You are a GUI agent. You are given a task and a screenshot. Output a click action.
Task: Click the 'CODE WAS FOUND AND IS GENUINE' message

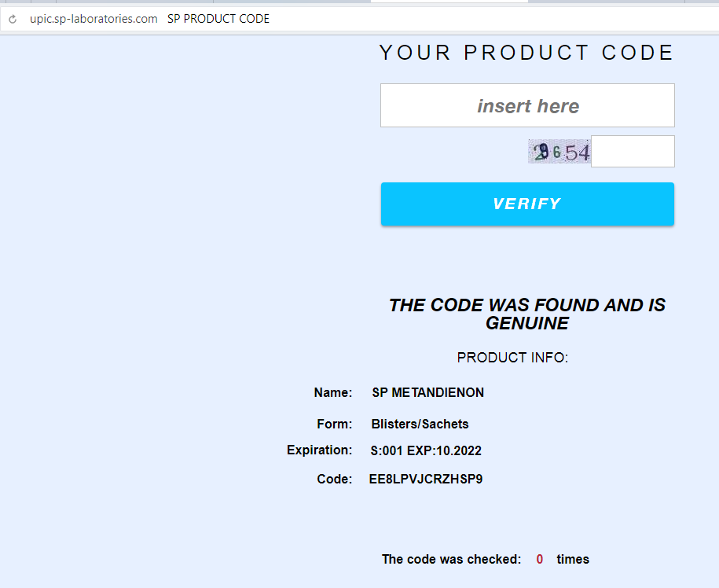(526, 314)
